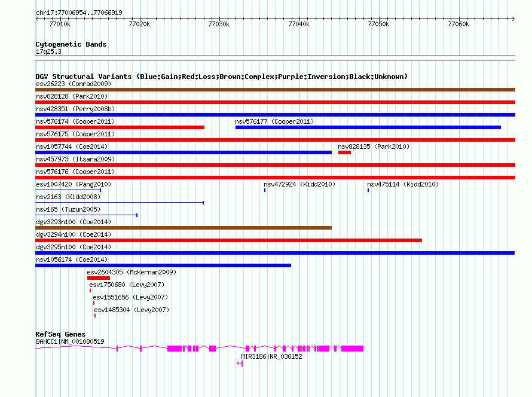Click the RefSeq Genes track title
This screenshot has width=532, height=397.
(60, 334)
